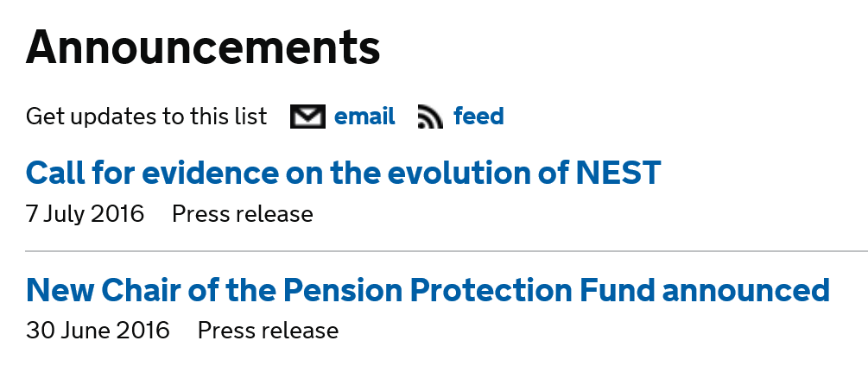This screenshot has height=366, width=868.
Task: Click the horizontal divider between announcements
Action: (x=447, y=251)
